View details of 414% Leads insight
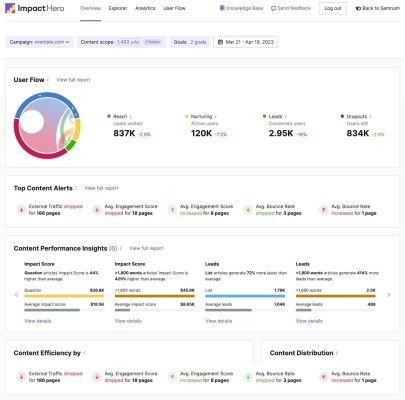The width and height of the screenshot is (405, 400). (x=309, y=321)
